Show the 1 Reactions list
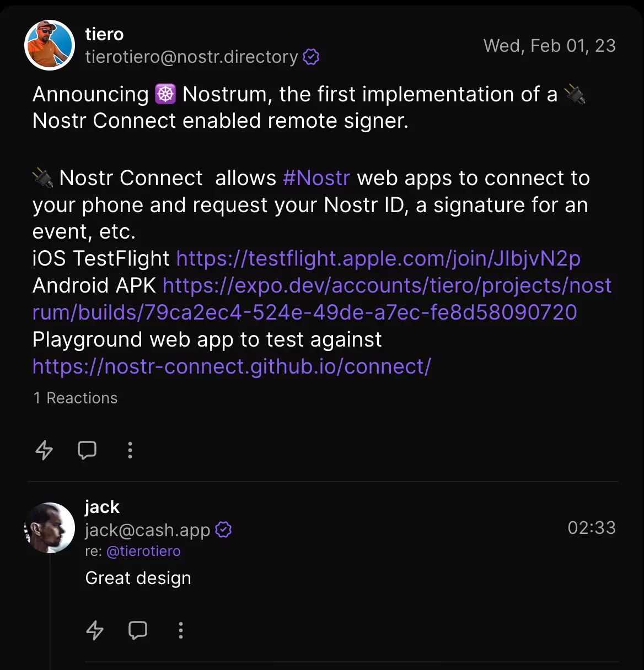Image resolution: width=644 pixels, height=670 pixels. (x=76, y=398)
